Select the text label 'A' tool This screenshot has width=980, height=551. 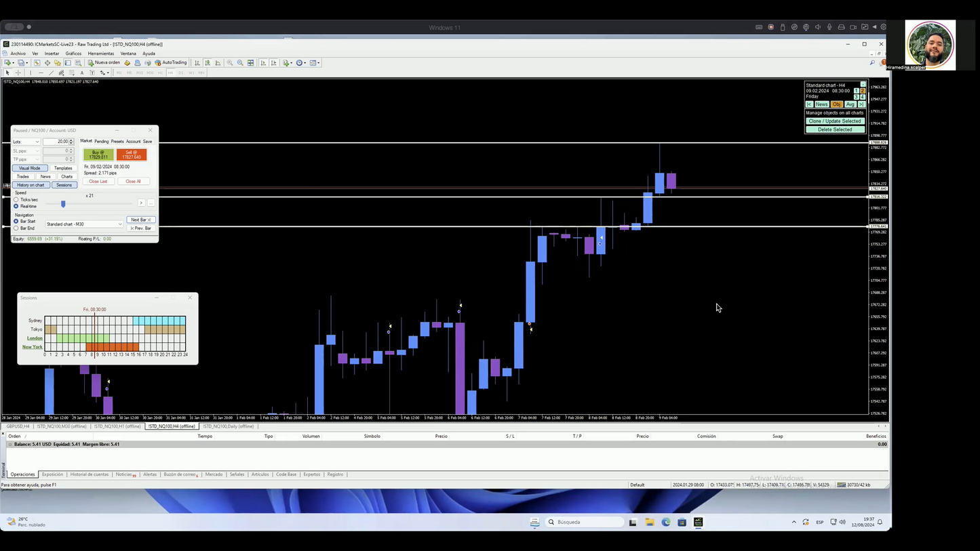(x=82, y=73)
